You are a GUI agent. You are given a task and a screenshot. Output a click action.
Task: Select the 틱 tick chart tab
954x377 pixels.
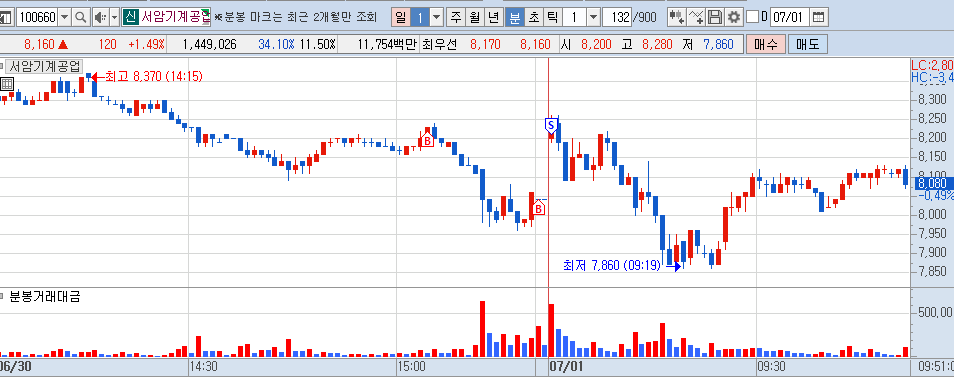click(552, 17)
